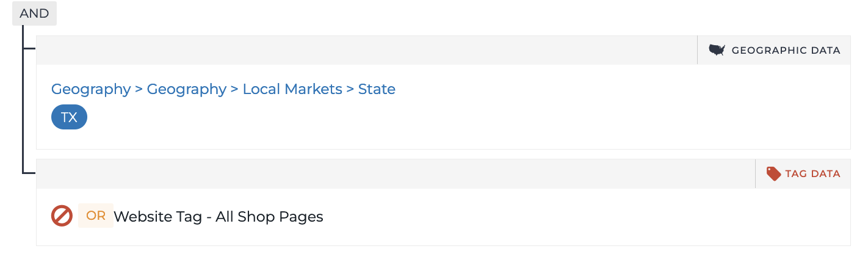868x265 pixels.
Task: Toggle the orange OR operator badge
Action: coord(96,216)
